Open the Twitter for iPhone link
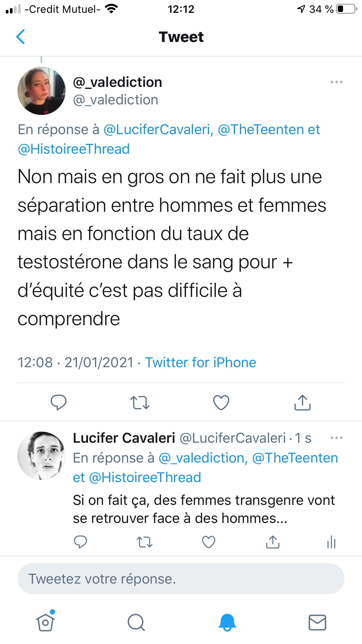The width and height of the screenshot is (362, 644). point(201,363)
